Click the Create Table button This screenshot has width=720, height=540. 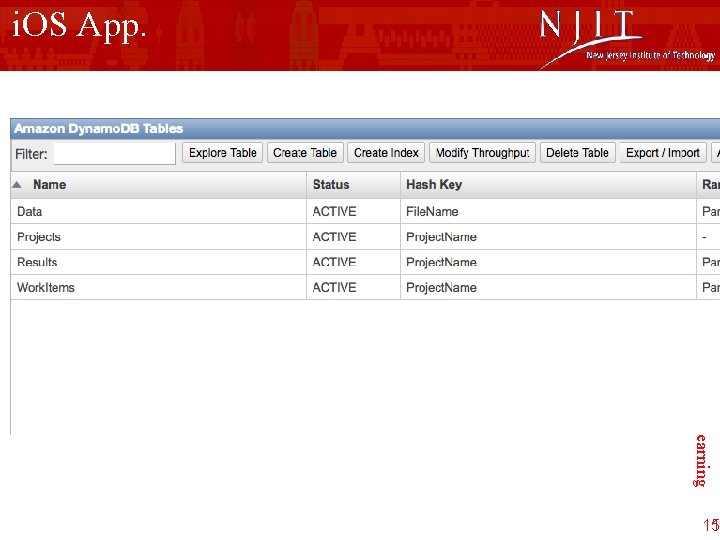pyautogui.click(x=305, y=153)
